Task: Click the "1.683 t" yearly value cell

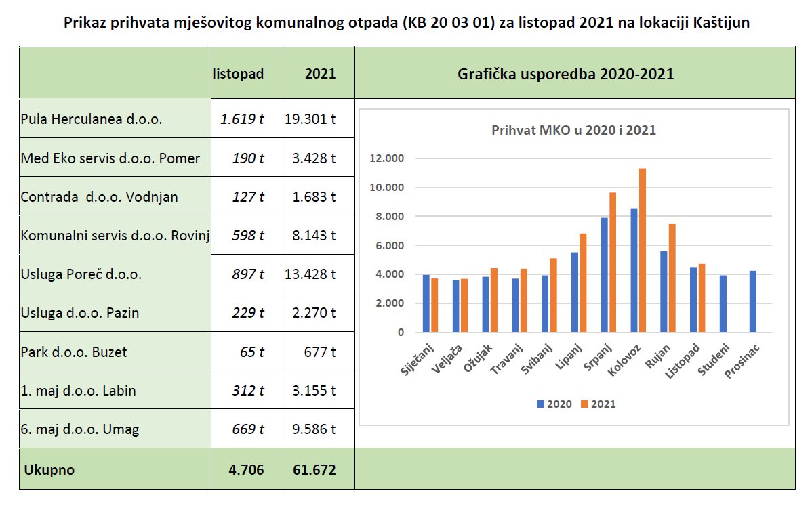Action: pyautogui.click(x=314, y=196)
